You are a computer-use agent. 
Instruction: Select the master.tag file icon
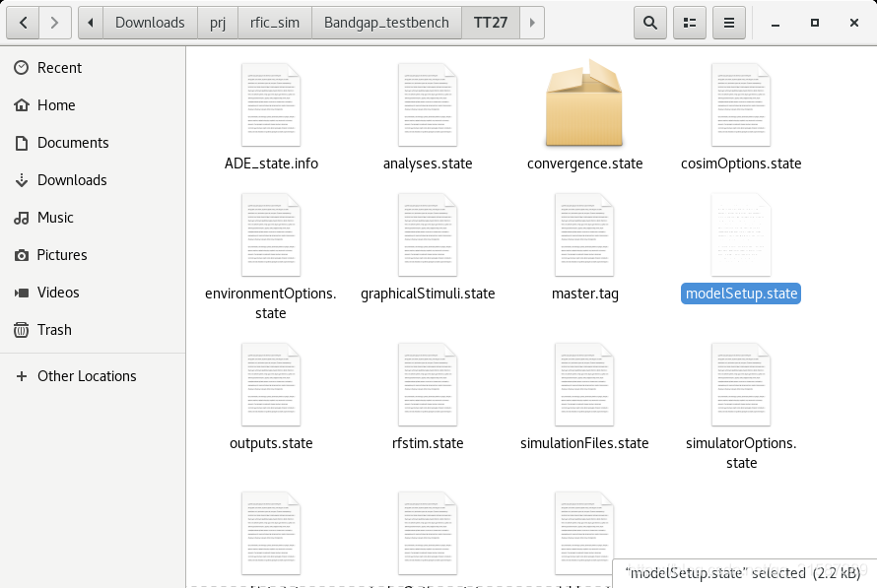[584, 234]
